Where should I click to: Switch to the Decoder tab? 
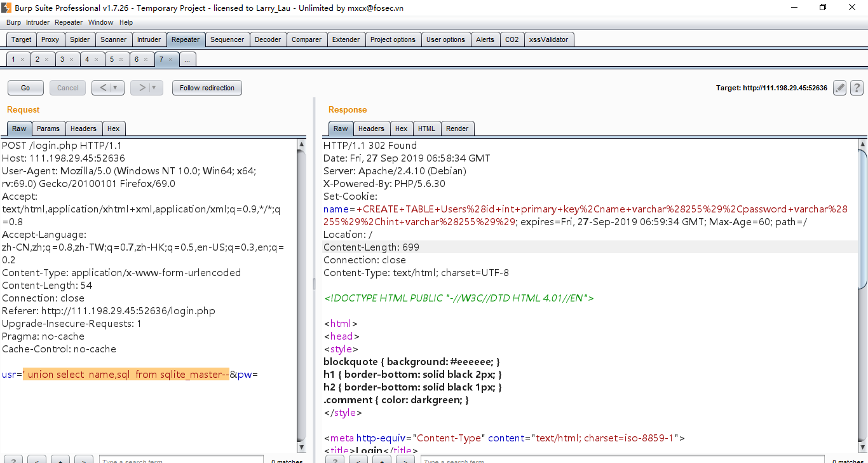[x=268, y=39]
